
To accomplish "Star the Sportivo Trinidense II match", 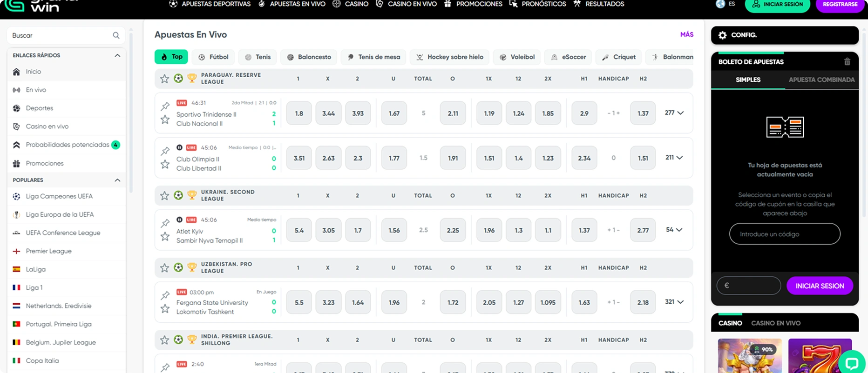I will tap(165, 120).
